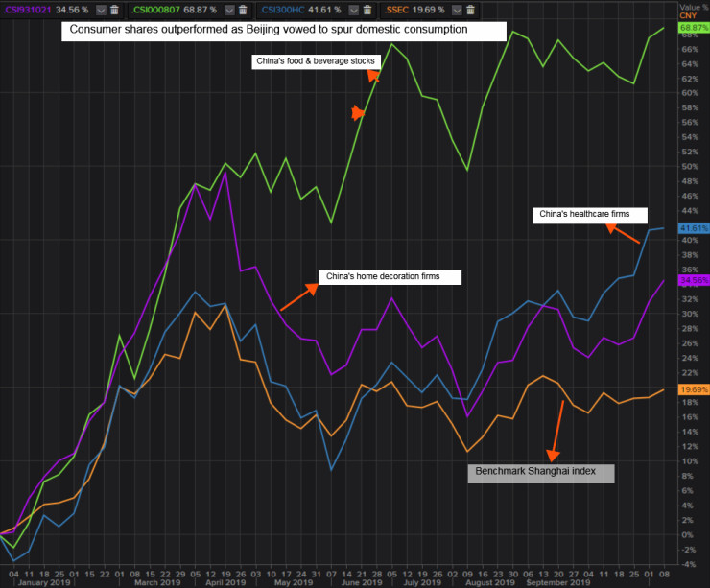Click the green 68.87% price tag
Viewport: 710px width, 588px height.
694,28
